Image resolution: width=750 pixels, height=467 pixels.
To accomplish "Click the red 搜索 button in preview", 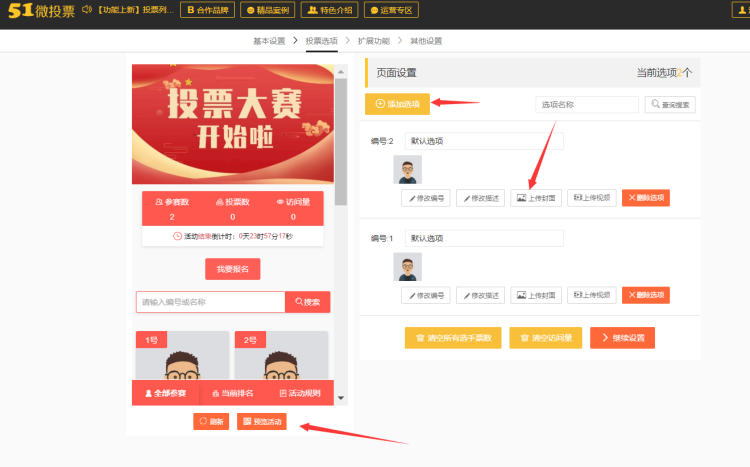I will click(x=308, y=302).
